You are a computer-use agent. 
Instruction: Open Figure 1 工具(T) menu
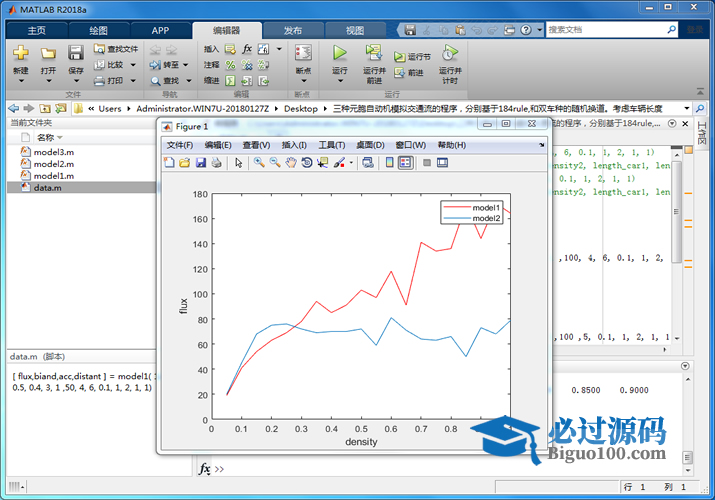332,145
